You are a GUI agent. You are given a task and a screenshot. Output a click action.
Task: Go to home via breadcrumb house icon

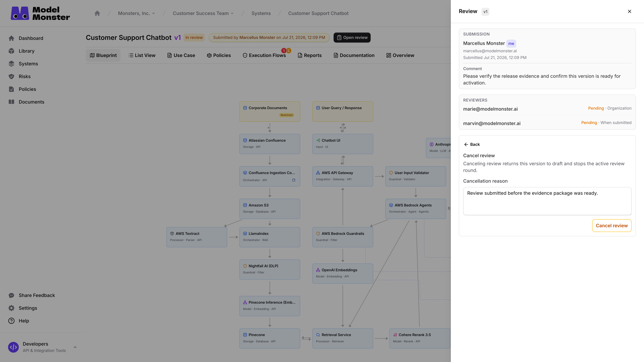point(97,13)
